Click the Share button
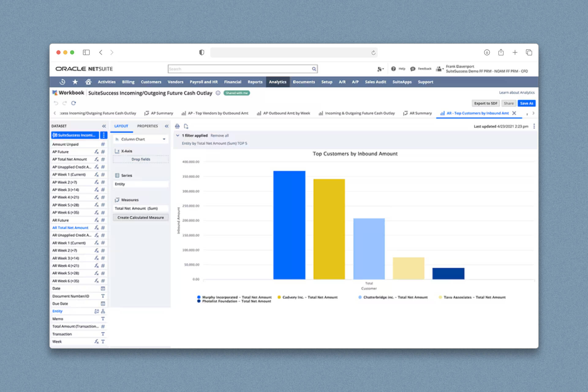This screenshot has width=588, height=392. 509,104
